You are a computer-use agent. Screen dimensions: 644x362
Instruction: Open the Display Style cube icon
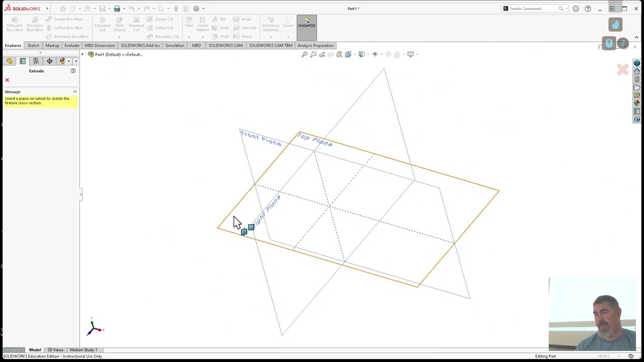[362, 54]
